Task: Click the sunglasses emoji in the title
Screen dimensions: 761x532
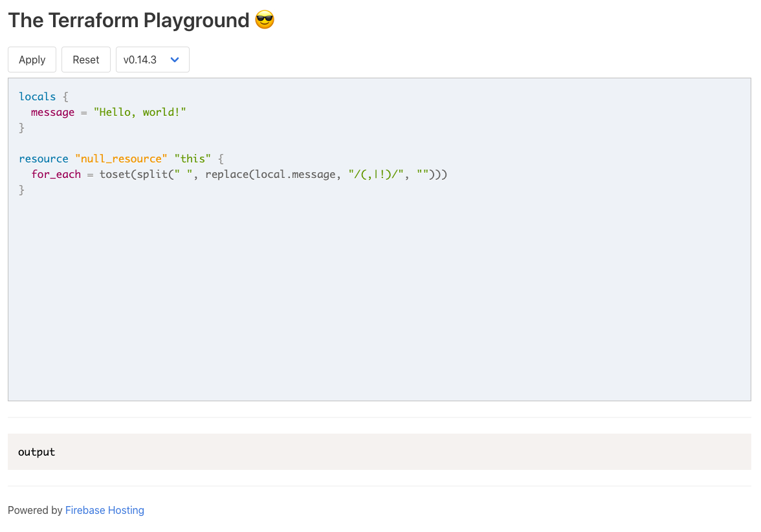Action: click(x=265, y=20)
